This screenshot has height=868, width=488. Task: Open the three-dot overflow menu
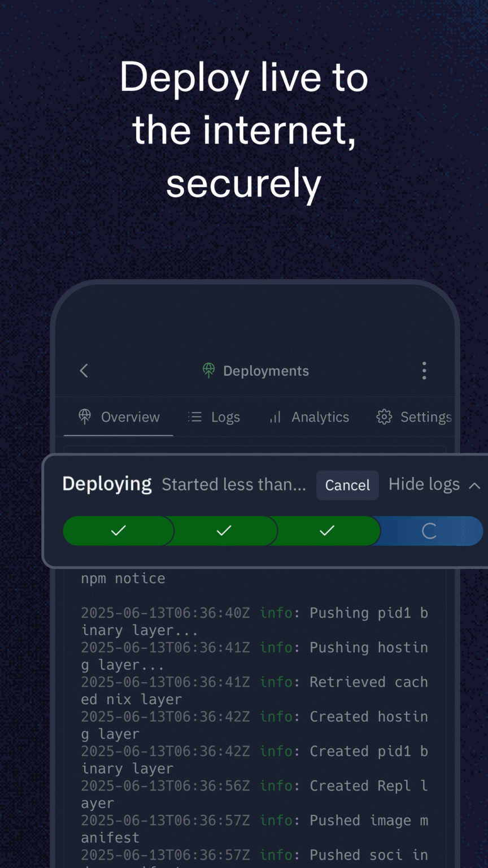tap(424, 370)
